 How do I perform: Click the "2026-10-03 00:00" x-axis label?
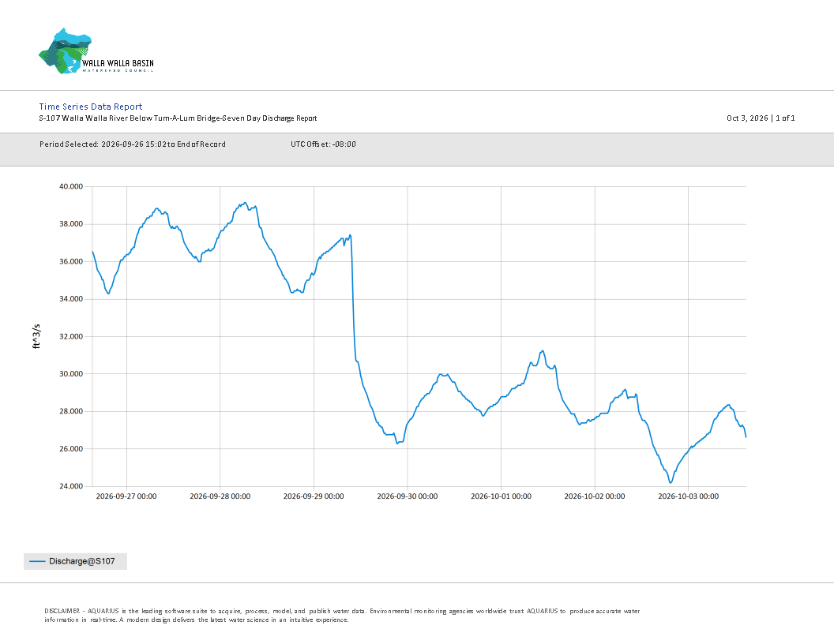[688, 496]
